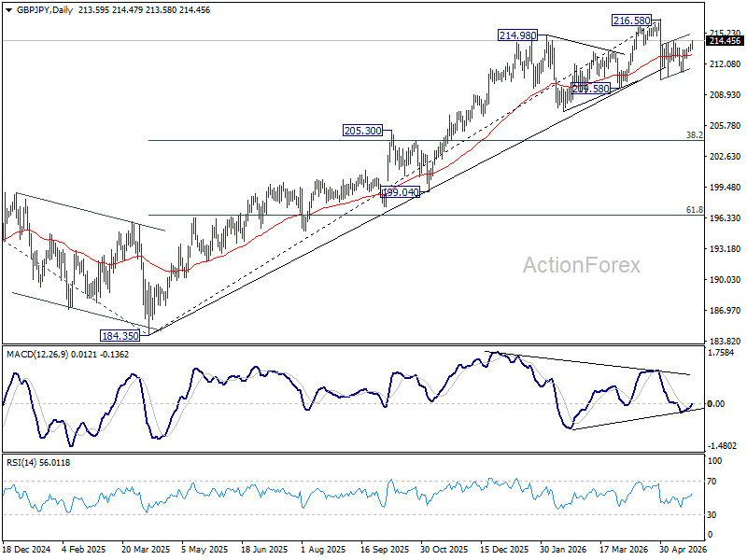Screen dimensions: 747x560
Task: Click the 199.040 low price label
Action: 401,192
